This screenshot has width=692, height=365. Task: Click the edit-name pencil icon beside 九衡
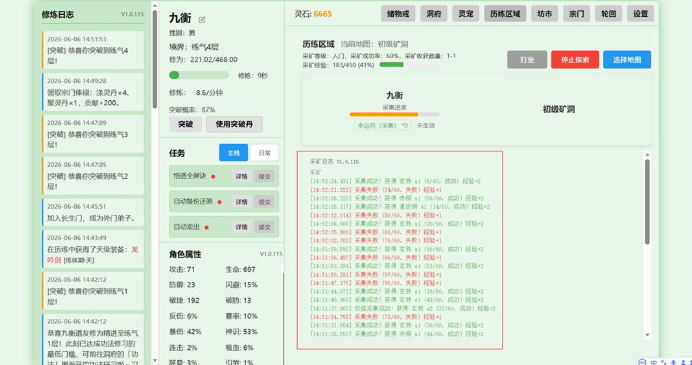point(202,19)
